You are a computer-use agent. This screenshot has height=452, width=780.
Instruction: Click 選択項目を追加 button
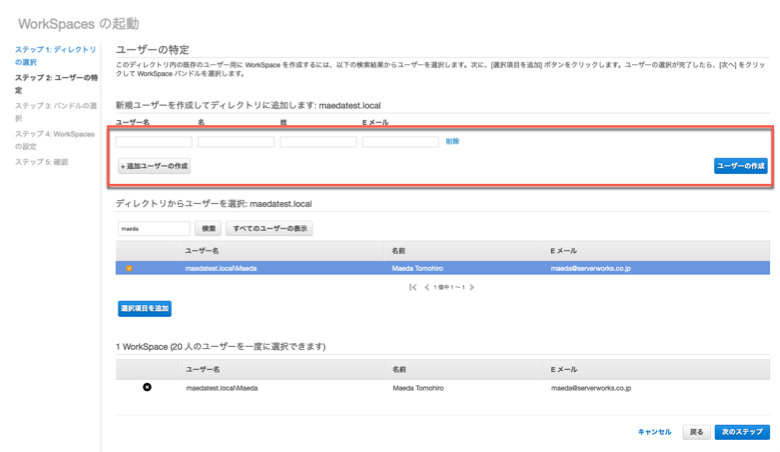point(144,308)
